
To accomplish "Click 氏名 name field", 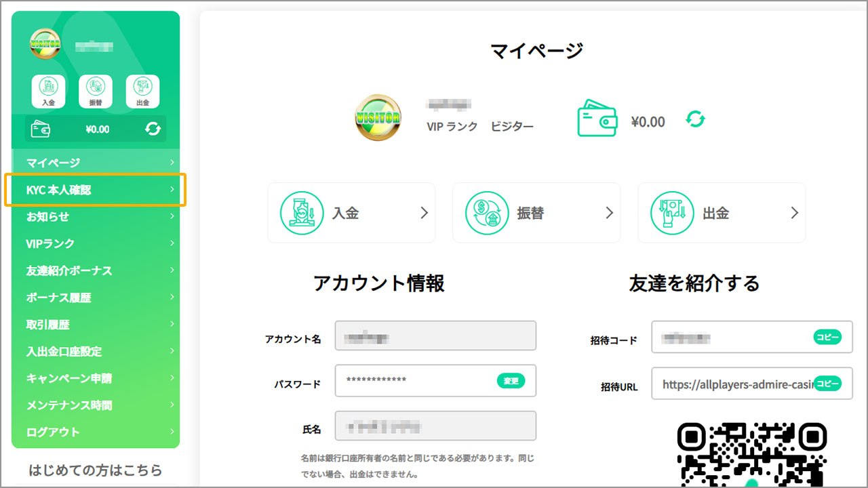I will click(435, 426).
